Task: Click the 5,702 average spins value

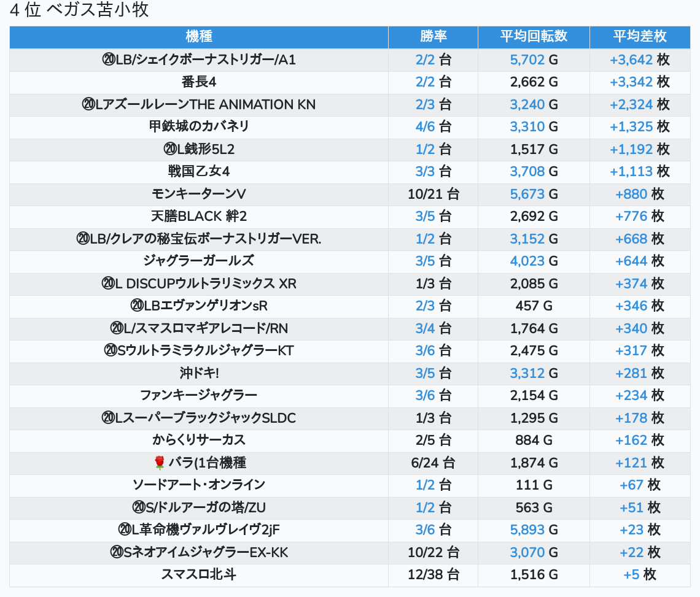Action: pyautogui.click(x=527, y=60)
